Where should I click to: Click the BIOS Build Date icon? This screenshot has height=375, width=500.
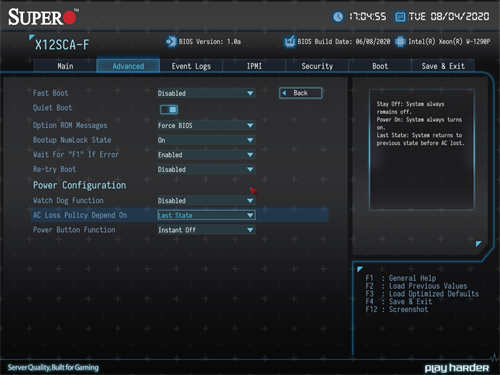(289, 42)
